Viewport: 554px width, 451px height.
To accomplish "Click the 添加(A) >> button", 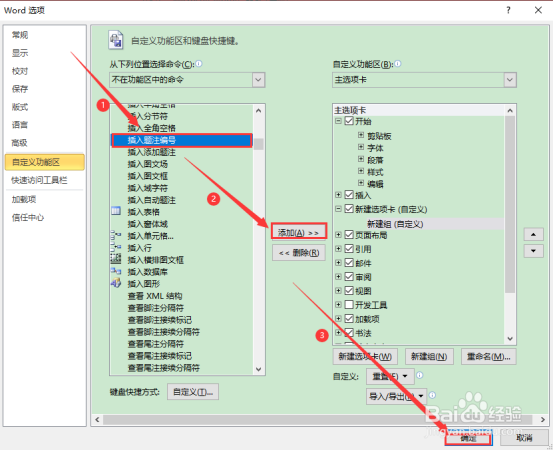I will [x=299, y=233].
